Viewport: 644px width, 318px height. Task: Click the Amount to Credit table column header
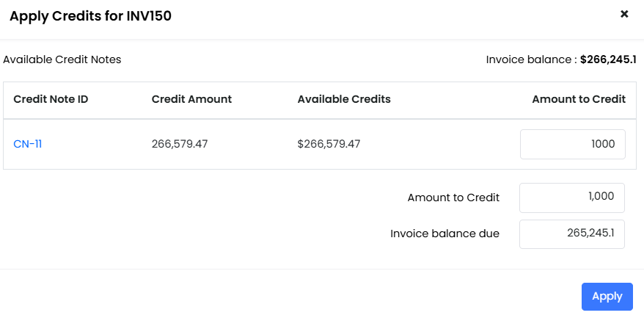[x=579, y=99]
